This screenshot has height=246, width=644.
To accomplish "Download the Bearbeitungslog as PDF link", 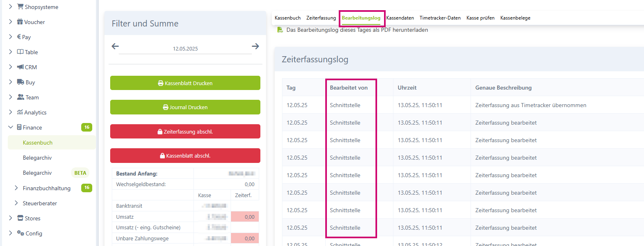I will (x=357, y=30).
